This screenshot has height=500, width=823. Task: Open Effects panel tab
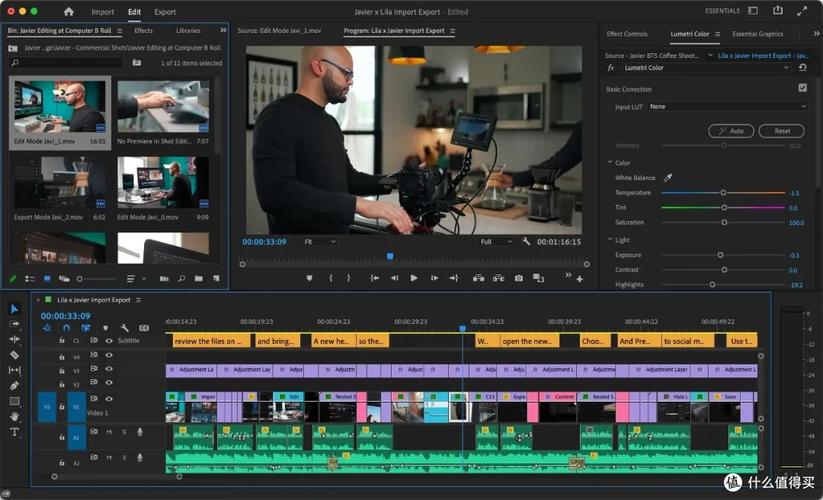coord(143,31)
